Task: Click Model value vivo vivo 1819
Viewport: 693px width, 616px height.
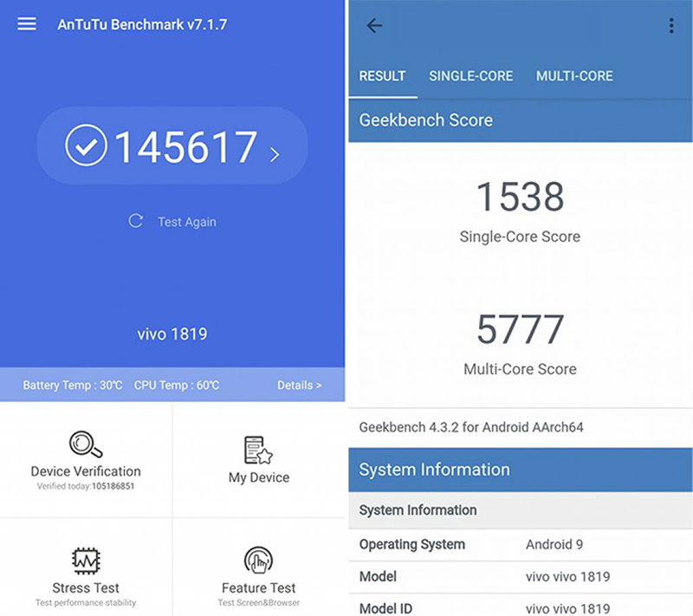Action: coord(568,577)
